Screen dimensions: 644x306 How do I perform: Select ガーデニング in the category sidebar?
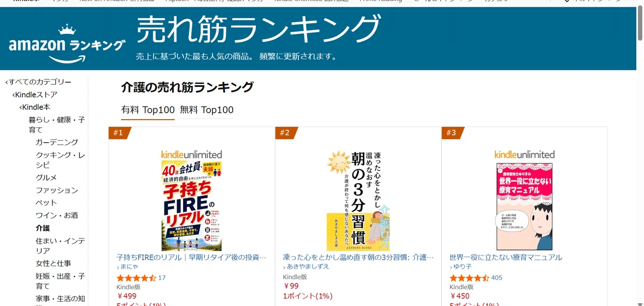(57, 142)
